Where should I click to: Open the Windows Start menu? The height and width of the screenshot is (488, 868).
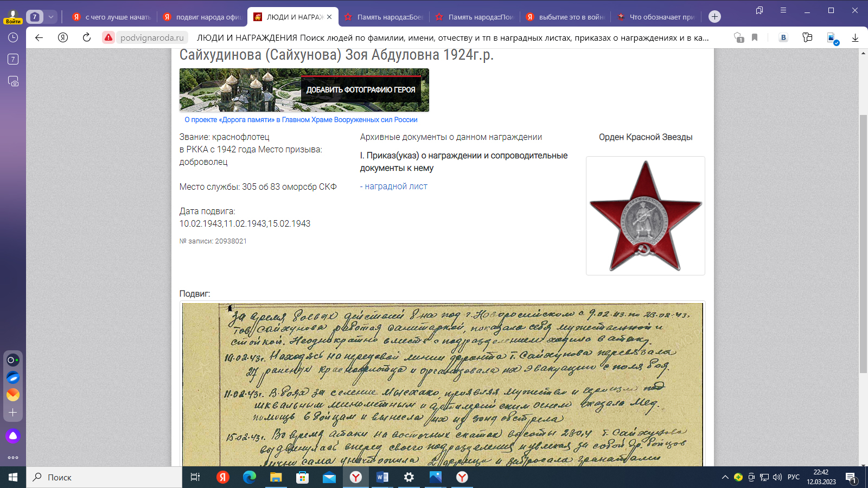[x=13, y=477]
